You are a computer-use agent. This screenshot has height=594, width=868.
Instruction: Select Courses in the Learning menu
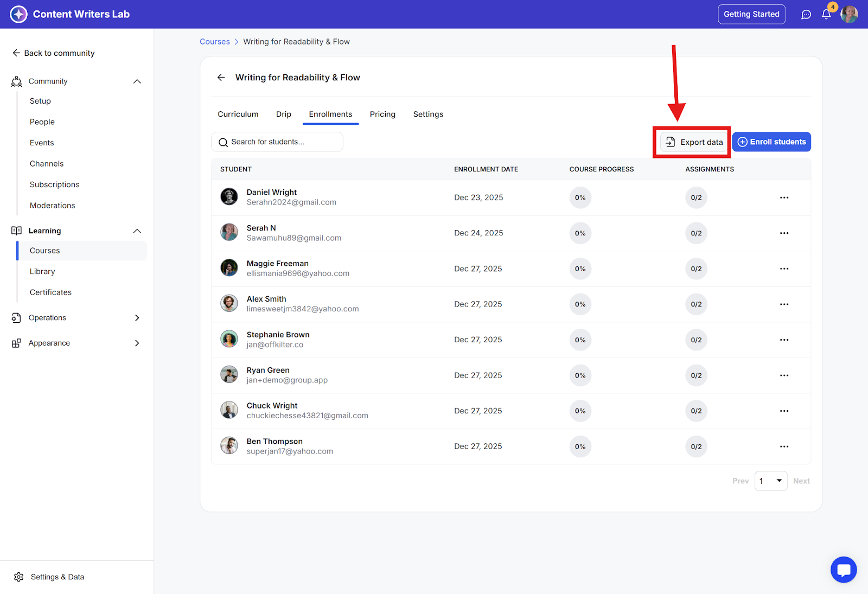pos(82,251)
